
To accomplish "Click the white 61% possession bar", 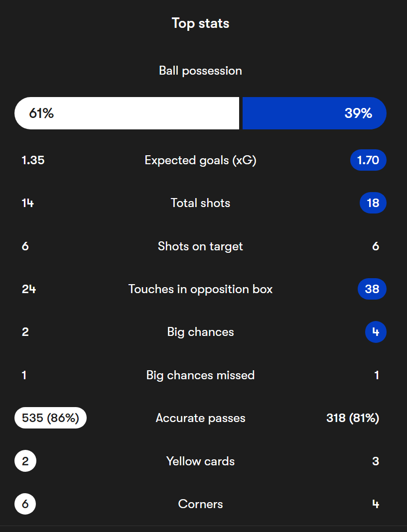I will pyautogui.click(x=127, y=113).
